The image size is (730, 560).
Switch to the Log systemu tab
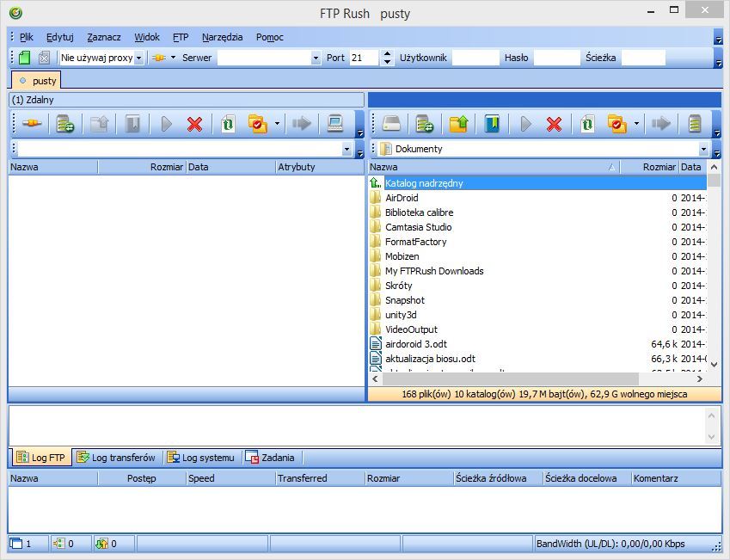coord(201,458)
